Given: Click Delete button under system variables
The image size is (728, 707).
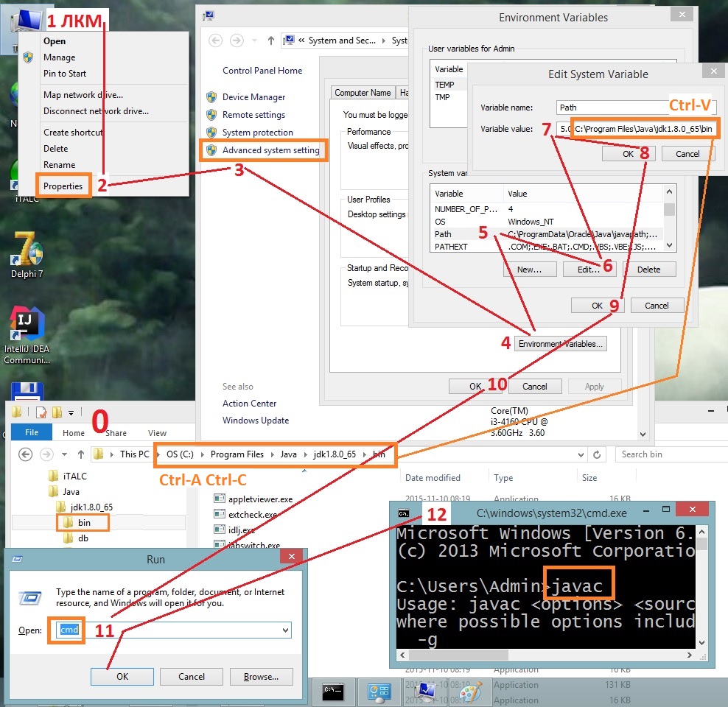Looking at the screenshot, I should 648,270.
